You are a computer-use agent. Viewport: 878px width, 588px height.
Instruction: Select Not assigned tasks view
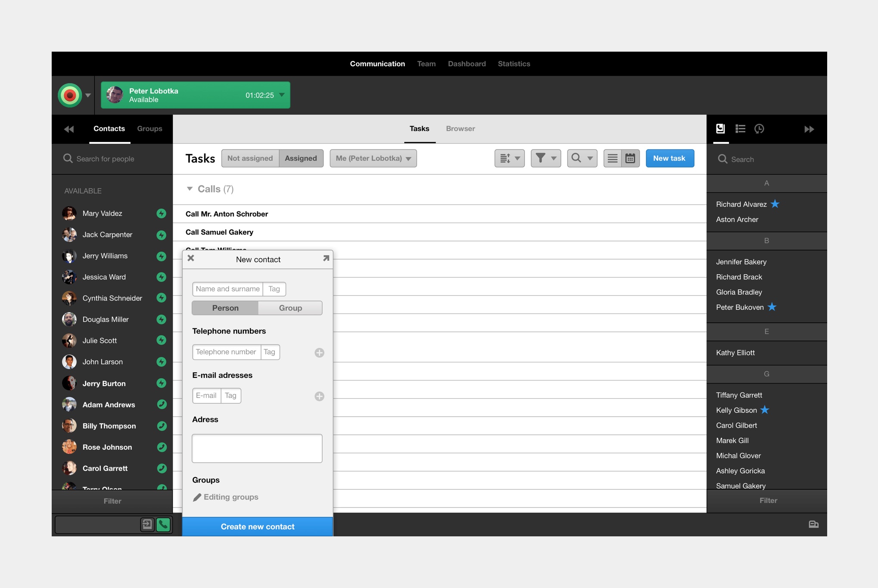pyautogui.click(x=250, y=158)
